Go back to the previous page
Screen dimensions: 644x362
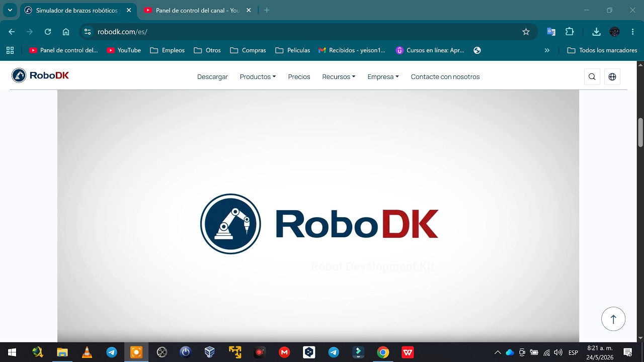click(x=12, y=32)
